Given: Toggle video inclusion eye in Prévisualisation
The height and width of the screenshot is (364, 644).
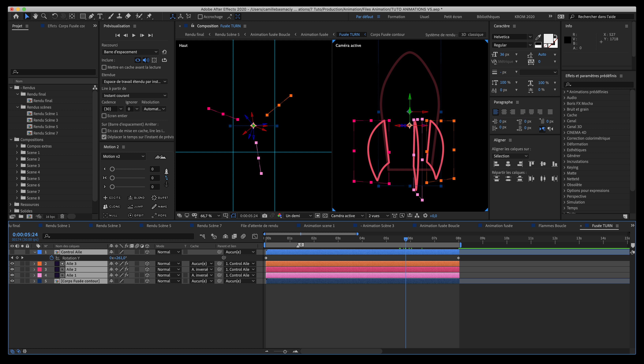Looking at the screenshot, I should tap(137, 60).
